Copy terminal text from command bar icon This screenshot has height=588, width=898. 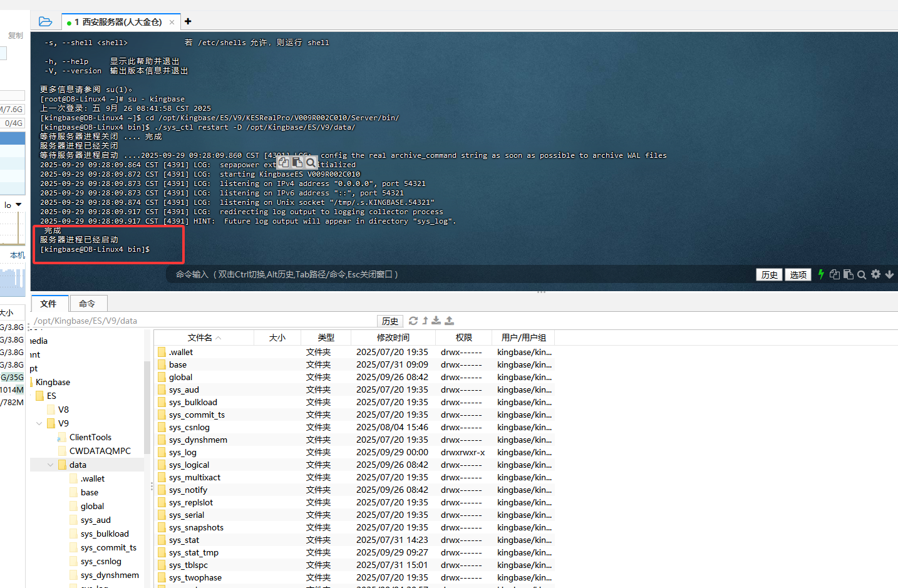coord(835,274)
